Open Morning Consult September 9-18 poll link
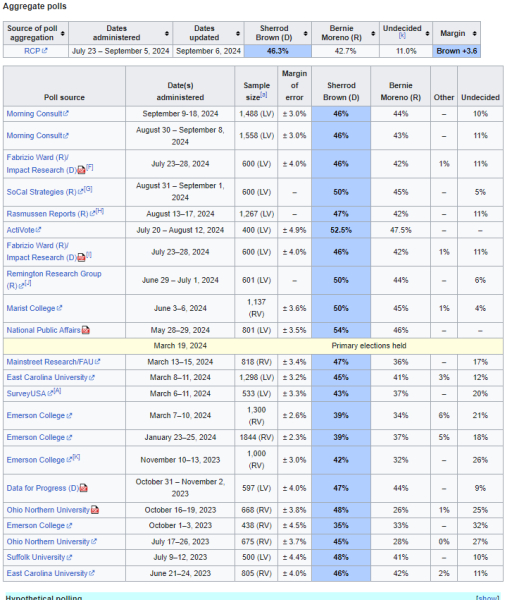The height and width of the screenshot is (600, 512). point(38,114)
